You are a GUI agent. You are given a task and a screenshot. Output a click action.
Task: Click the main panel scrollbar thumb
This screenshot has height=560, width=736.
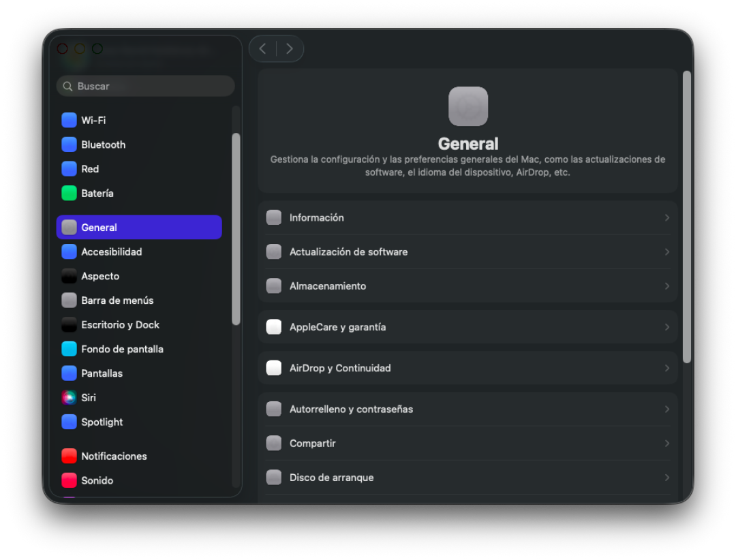[687, 217]
